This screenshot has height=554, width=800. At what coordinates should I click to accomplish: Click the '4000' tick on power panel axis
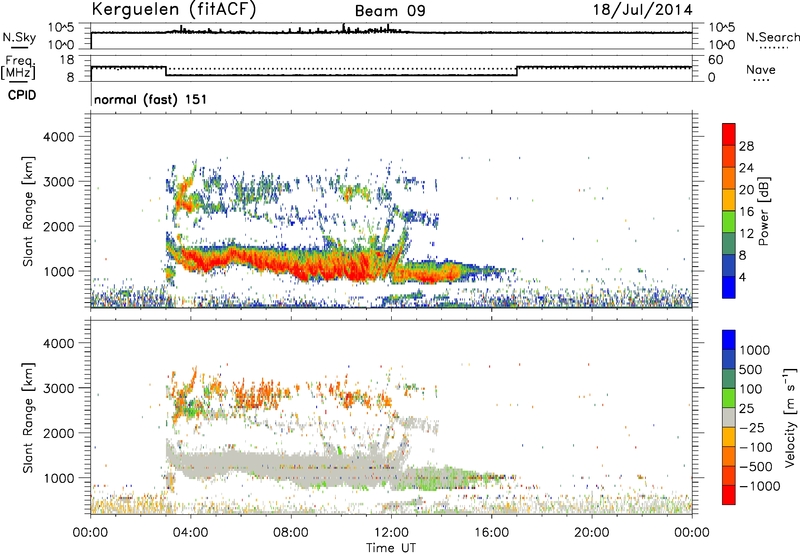click(58, 137)
